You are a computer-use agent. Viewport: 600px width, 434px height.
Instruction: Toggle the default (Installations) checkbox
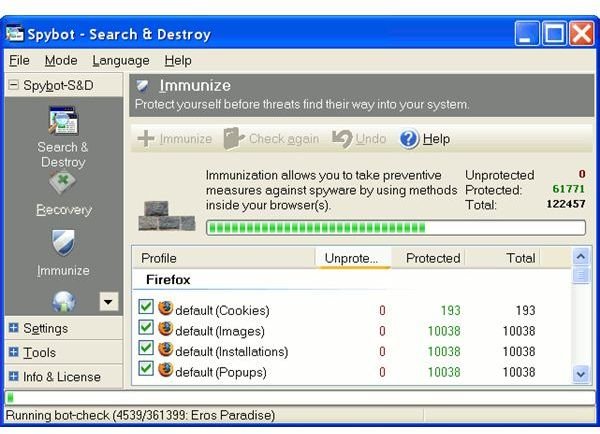[146, 348]
